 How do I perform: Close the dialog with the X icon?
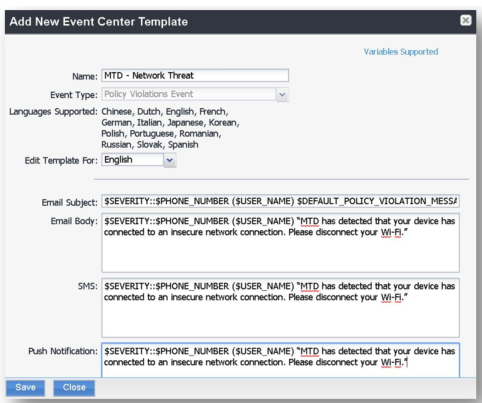click(x=466, y=21)
